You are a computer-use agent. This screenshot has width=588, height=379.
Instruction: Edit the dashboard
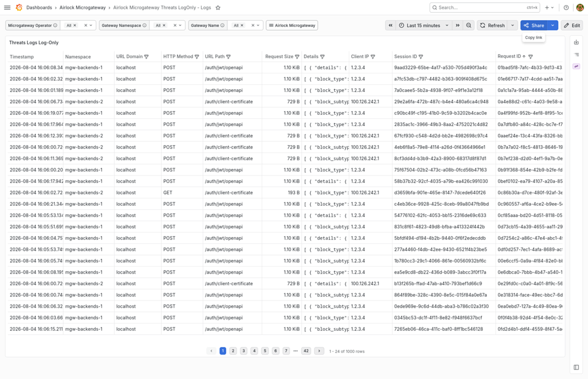[572, 26]
